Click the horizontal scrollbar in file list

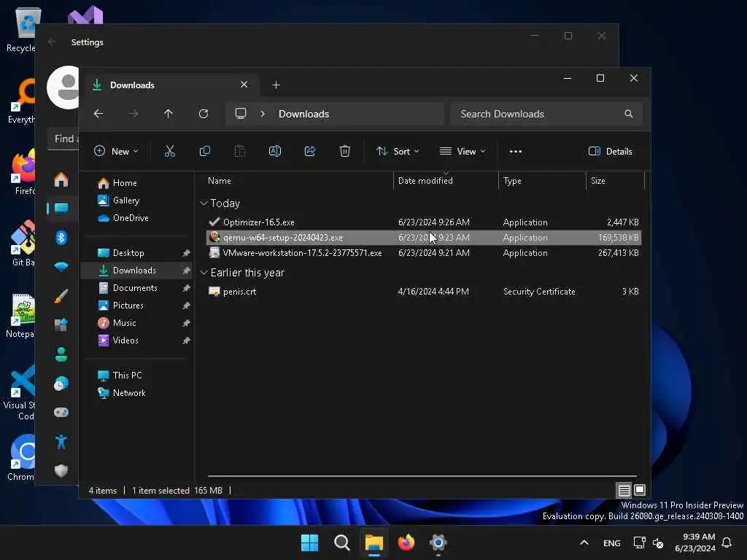point(422,475)
